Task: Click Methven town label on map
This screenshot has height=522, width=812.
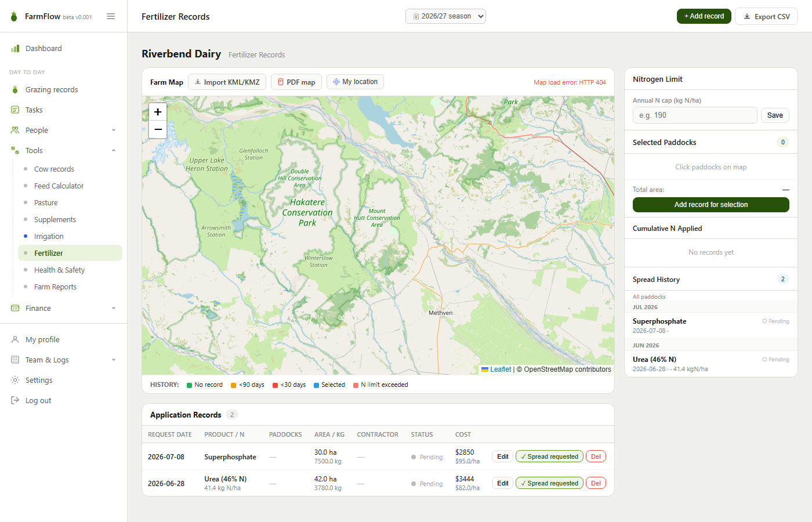Action: (x=440, y=313)
